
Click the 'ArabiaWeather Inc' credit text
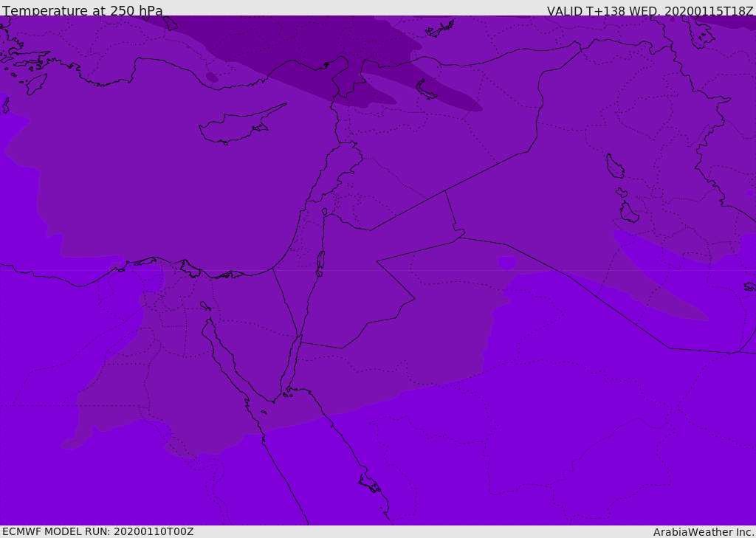[703, 532]
